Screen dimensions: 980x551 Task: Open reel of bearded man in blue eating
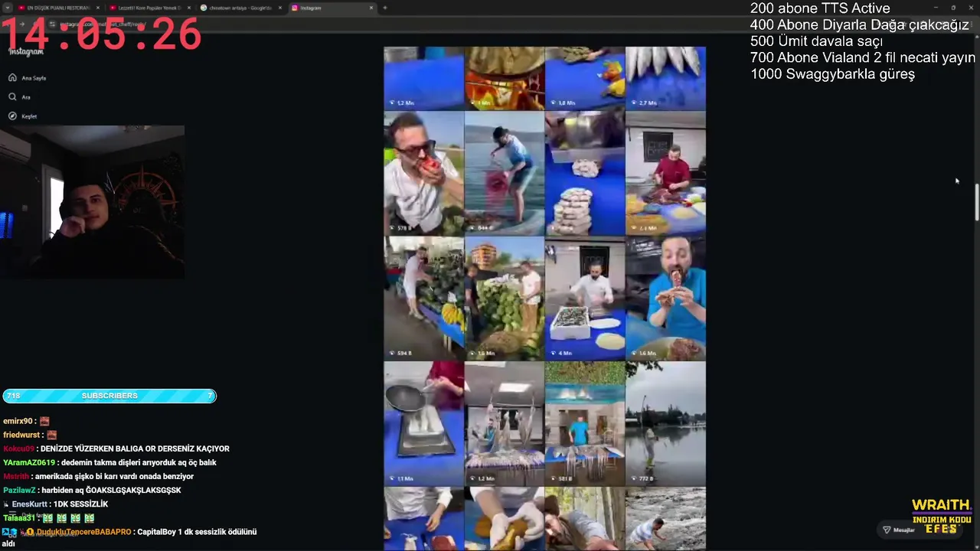coord(665,298)
